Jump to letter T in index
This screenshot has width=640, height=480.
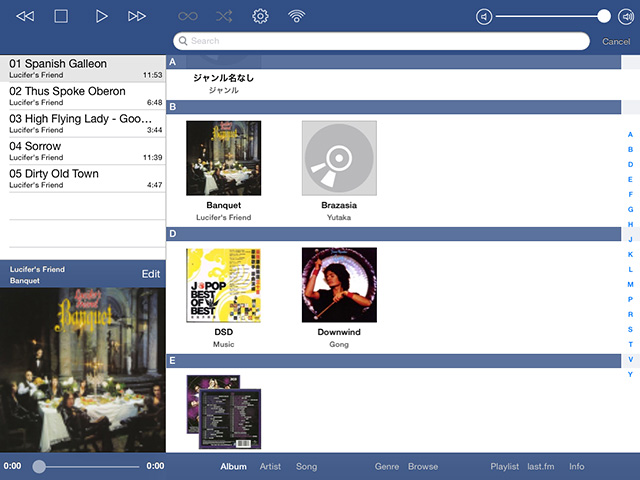click(630, 344)
